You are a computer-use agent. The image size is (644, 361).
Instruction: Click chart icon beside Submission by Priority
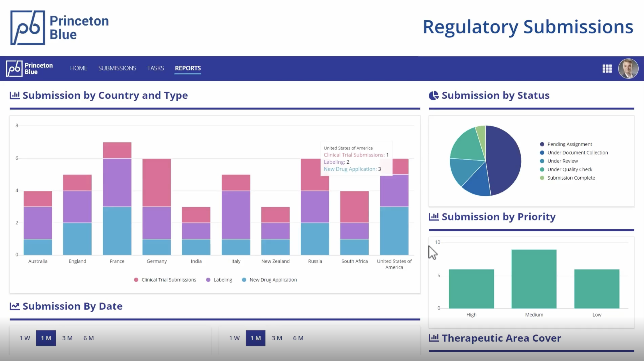pyautogui.click(x=434, y=216)
